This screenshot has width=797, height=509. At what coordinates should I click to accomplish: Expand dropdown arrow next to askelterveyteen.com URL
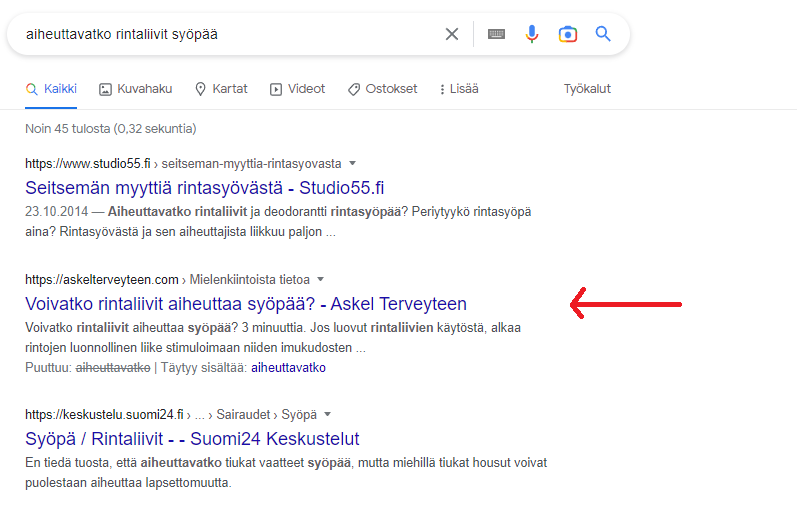click(x=320, y=279)
